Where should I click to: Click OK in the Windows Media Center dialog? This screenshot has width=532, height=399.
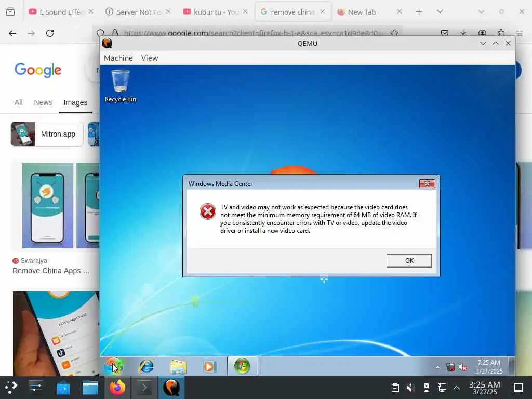(409, 261)
